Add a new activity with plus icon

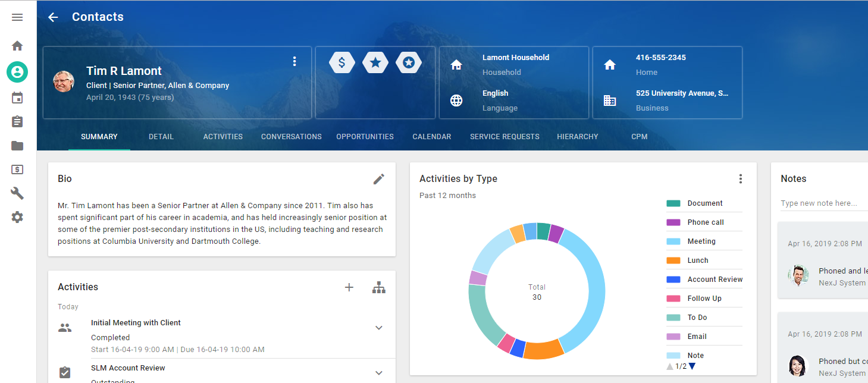point(349,288)
